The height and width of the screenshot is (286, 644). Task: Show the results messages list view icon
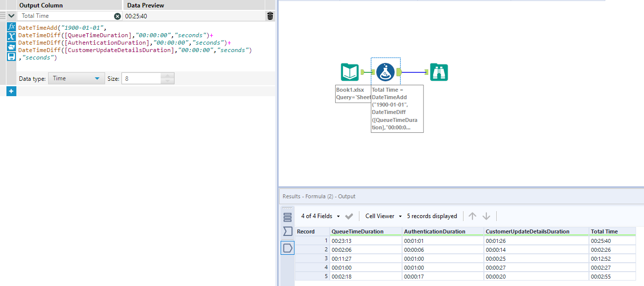[288, 217]
